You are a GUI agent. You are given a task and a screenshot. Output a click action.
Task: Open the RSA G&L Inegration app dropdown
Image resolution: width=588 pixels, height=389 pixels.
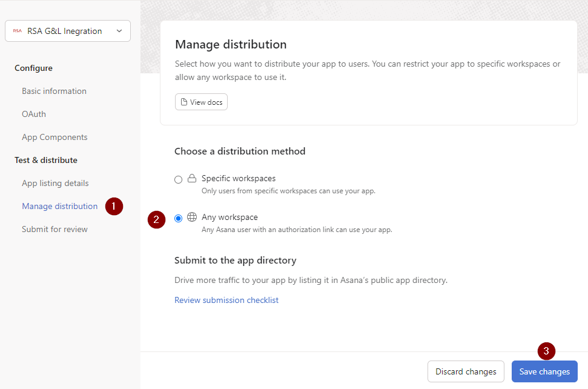(68, 31)
